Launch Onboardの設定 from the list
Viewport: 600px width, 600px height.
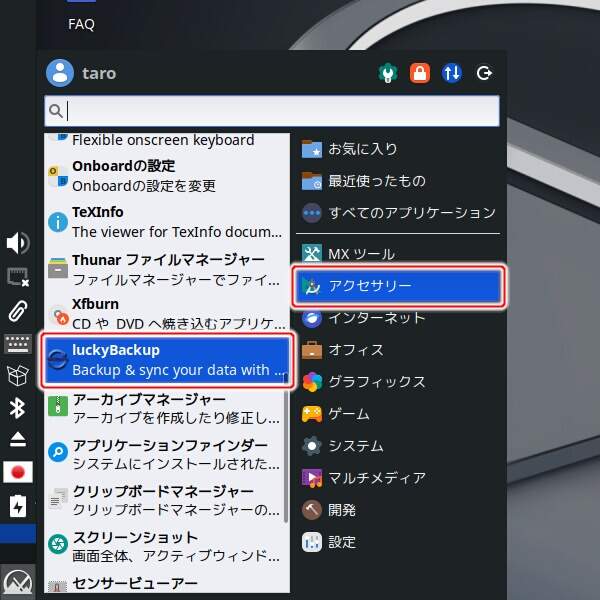click(x=167, y=176)
